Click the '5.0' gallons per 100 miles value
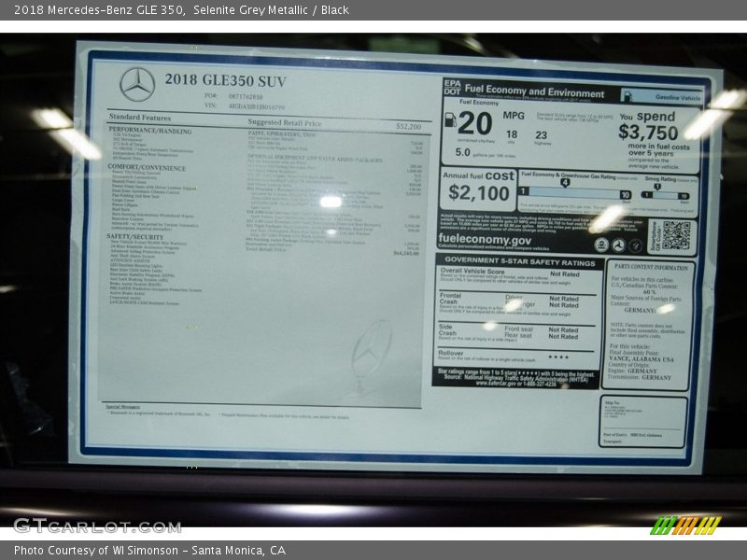Viewport: 747px width, 560px height. coord(462,152)
